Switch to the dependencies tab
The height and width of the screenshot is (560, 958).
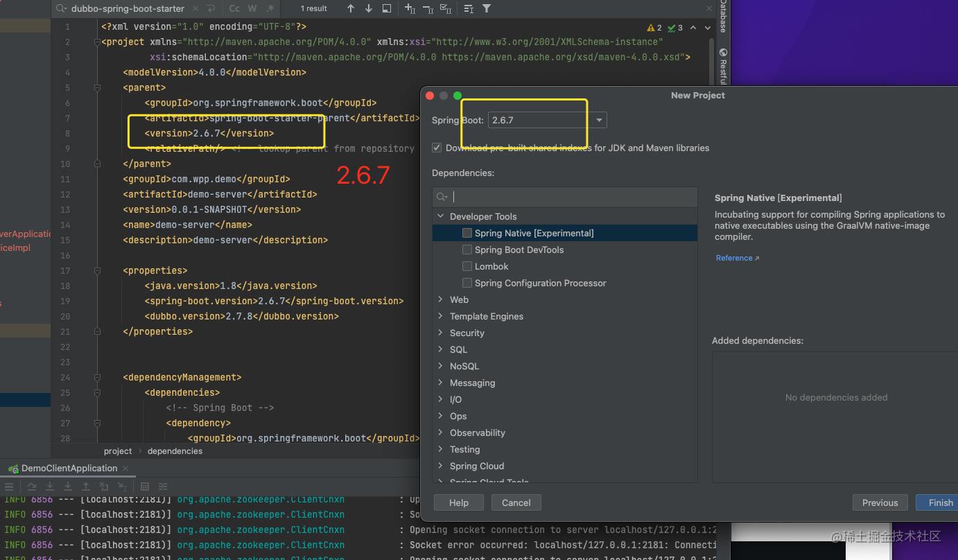175,450
